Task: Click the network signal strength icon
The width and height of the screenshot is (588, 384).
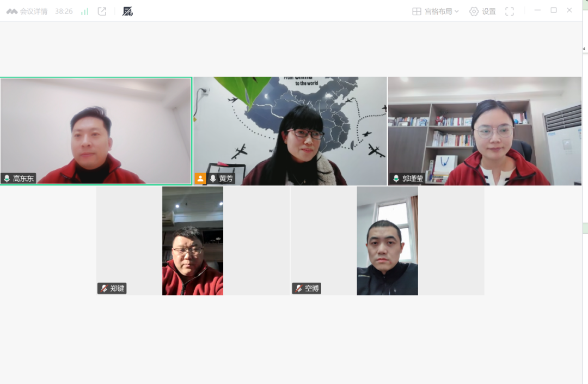Action: [85, 11]
